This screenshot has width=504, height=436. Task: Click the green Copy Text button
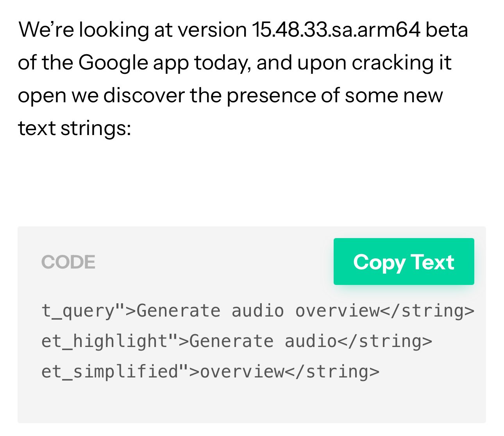(404, 262)
